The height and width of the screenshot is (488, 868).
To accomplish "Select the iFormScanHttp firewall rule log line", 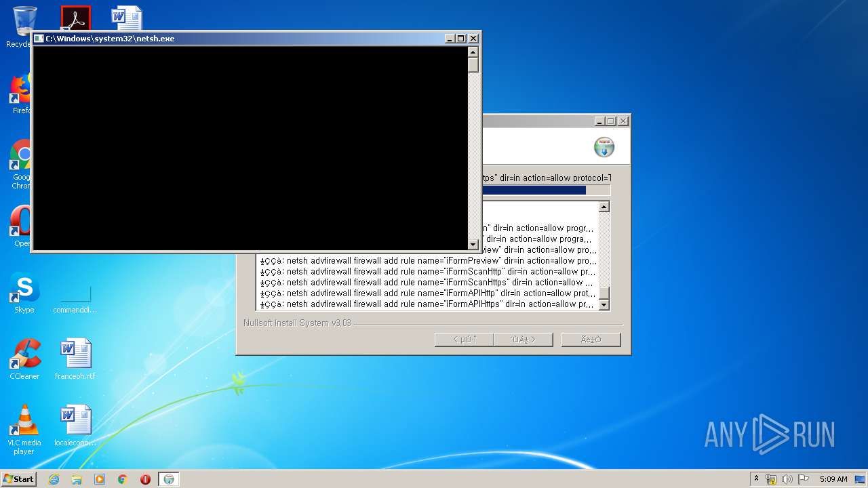I will click(428, 271).
